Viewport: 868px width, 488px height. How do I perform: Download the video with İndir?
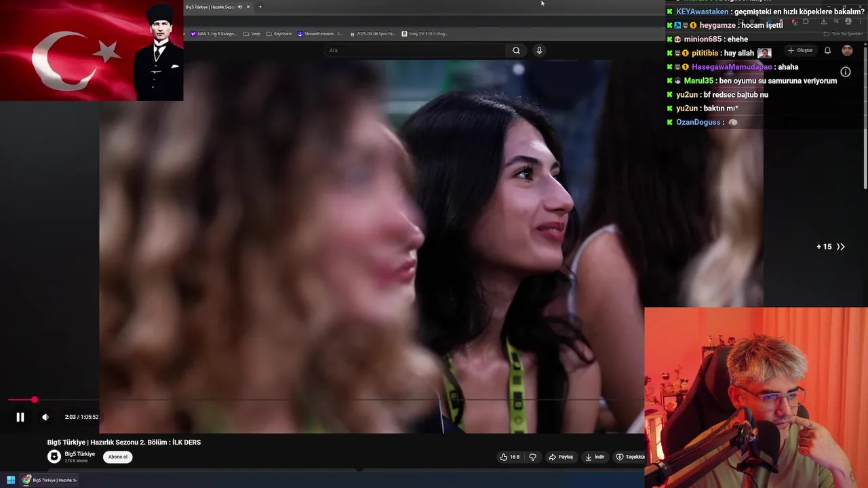point(595,457)
